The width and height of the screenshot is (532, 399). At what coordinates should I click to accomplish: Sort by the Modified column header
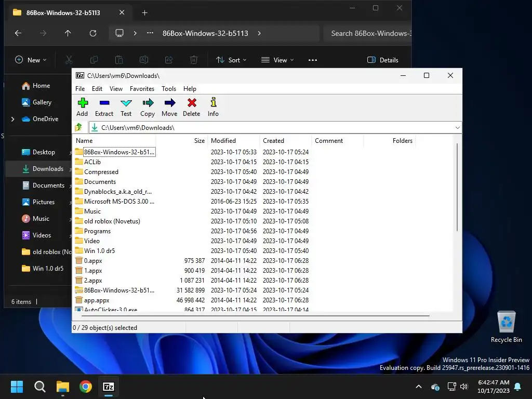tap(234, 140)
